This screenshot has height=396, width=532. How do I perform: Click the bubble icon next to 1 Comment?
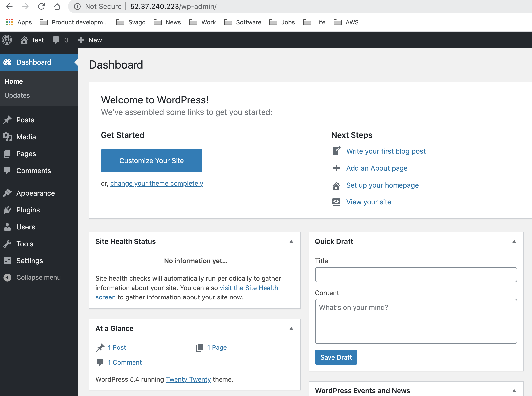click(x=100, y=362)
